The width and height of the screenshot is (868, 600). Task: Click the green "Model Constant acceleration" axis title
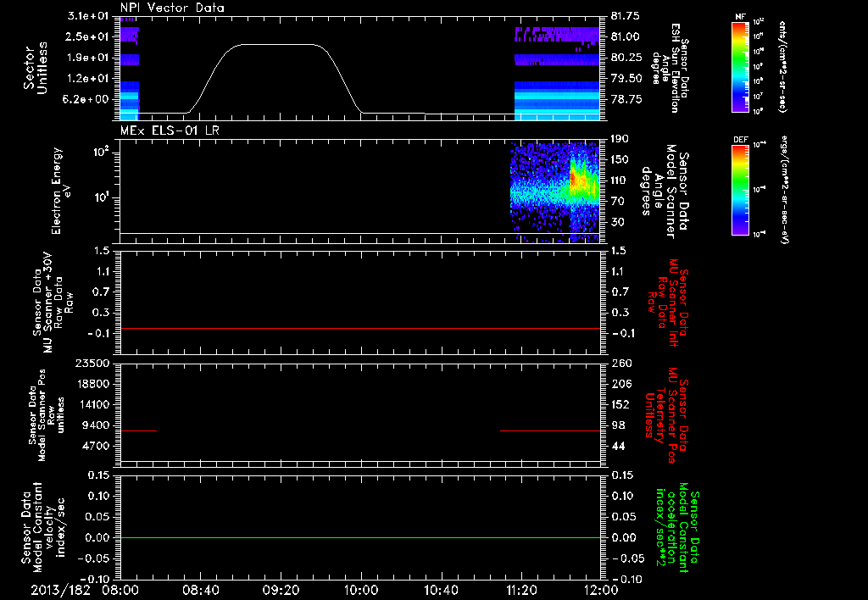click(677, 529)
